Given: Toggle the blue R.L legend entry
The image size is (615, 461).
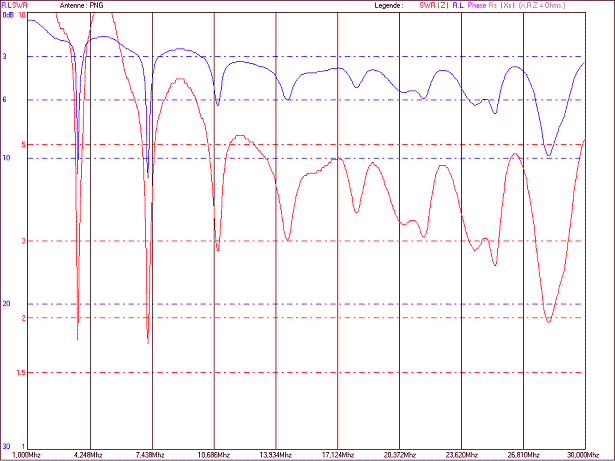Looking at the screenshot, I should click(x=457, y=5).
